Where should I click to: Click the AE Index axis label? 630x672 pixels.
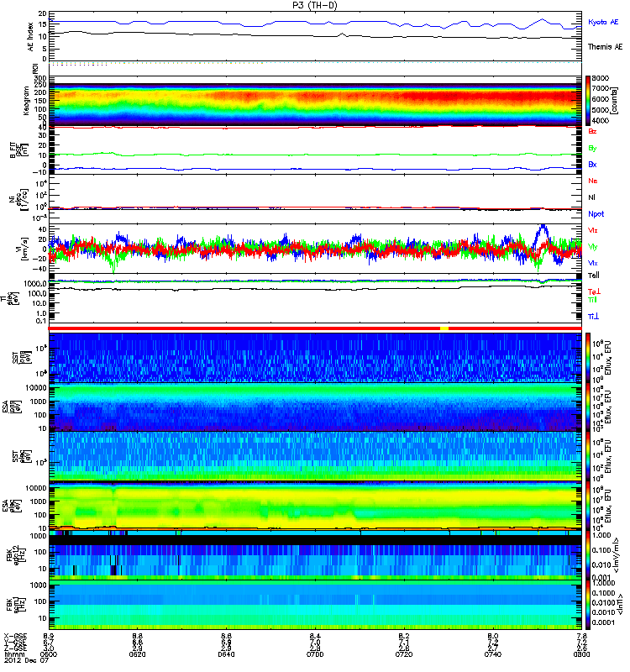[30, 37]
